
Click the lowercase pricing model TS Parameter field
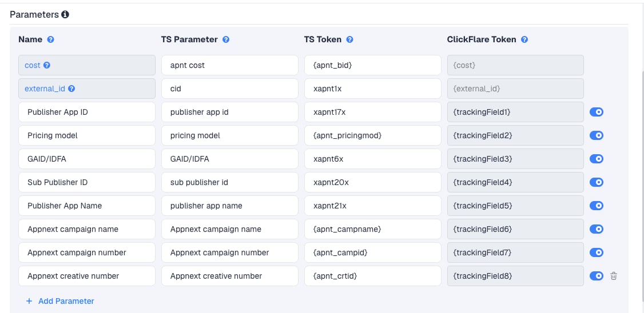click(230, 135)
